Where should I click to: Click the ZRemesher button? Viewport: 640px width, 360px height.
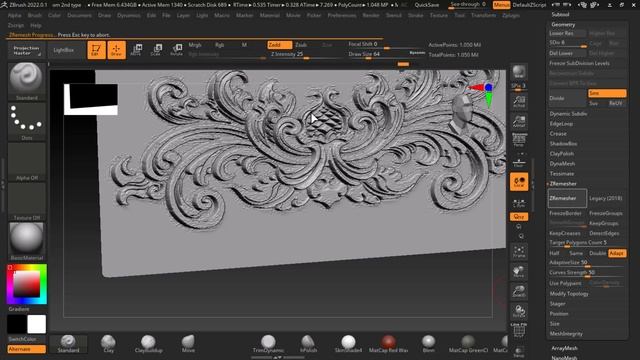(567, 198)
